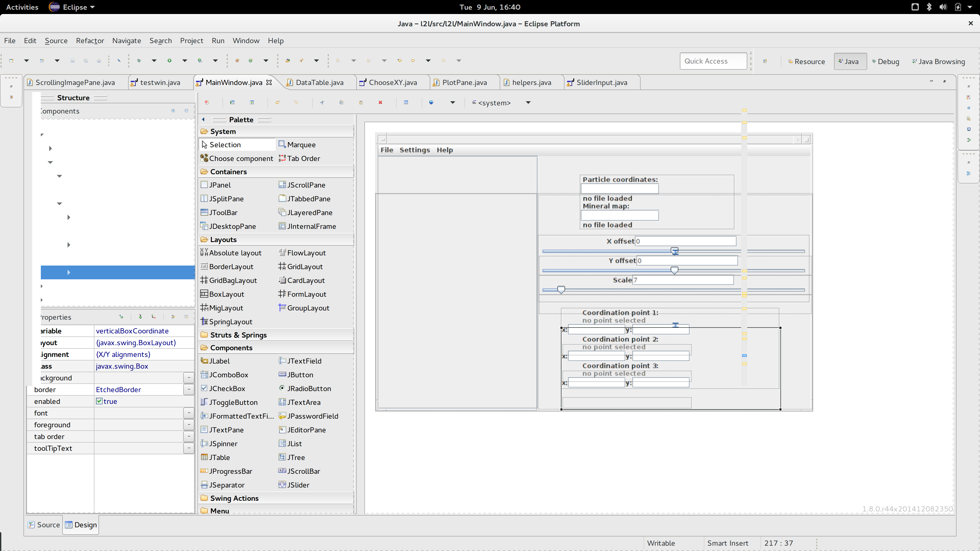Click the Marquee selection tool
This screenshot has height=551, width=980.
click(x=301, y=144)
